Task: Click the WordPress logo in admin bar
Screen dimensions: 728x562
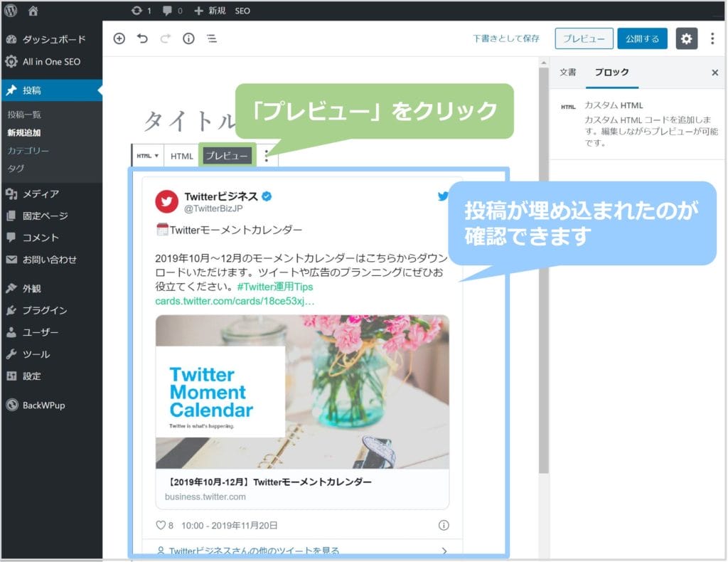Action: (11, 10)
